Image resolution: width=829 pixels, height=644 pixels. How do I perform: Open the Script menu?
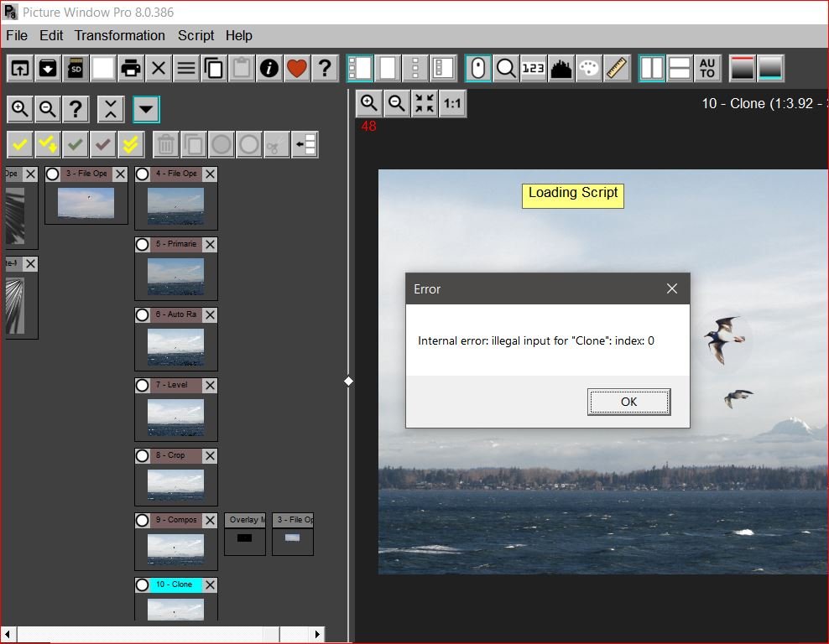point(196,35)
